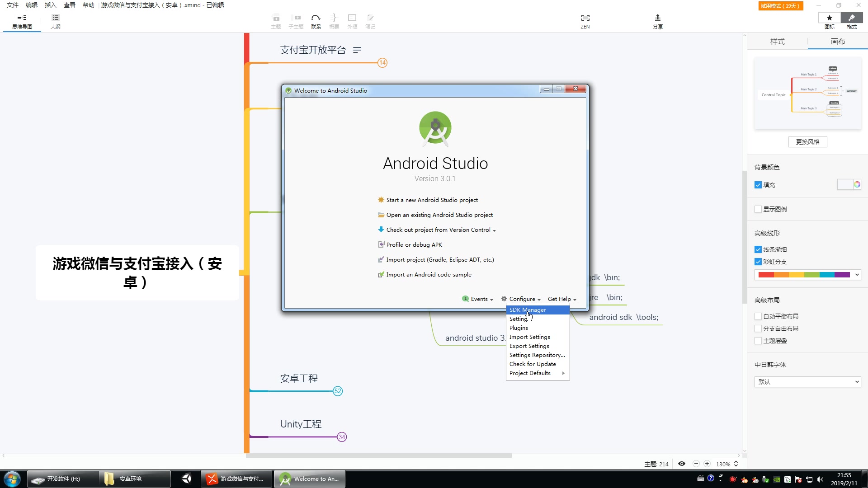Click the Android Studio logo in the welcome dialog
Image resolution: width=868 pixels, height=488 pixels.
435,129
